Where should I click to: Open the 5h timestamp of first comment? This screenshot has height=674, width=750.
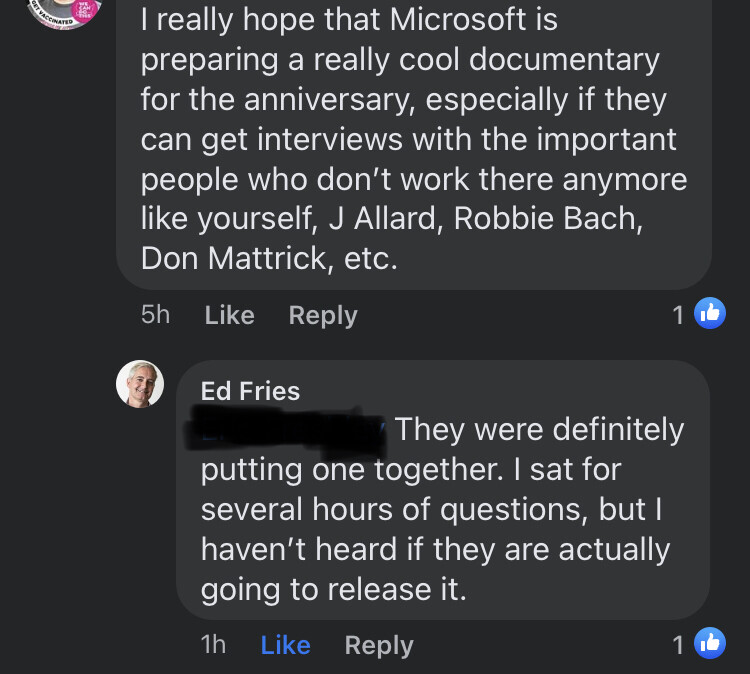click(156, 315)
